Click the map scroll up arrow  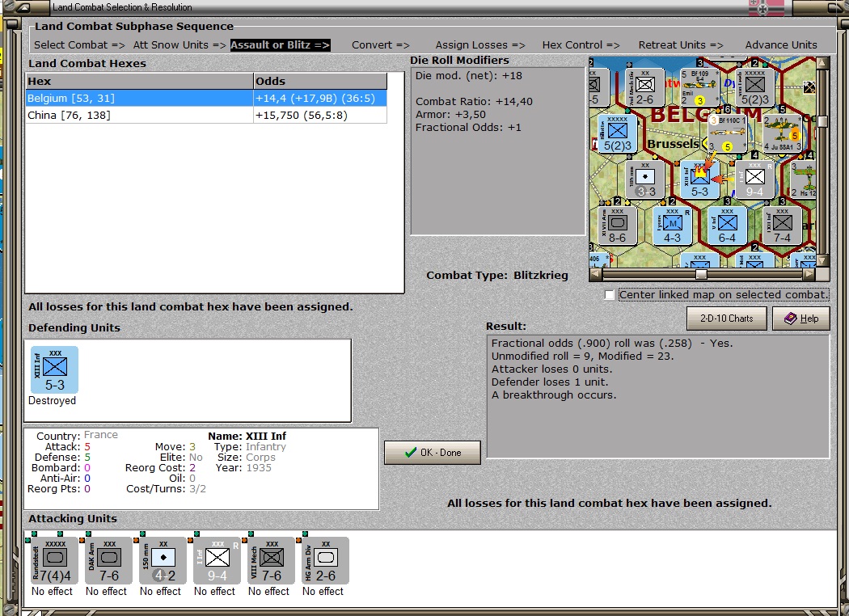pyautogui.click(x=822, y=63)
